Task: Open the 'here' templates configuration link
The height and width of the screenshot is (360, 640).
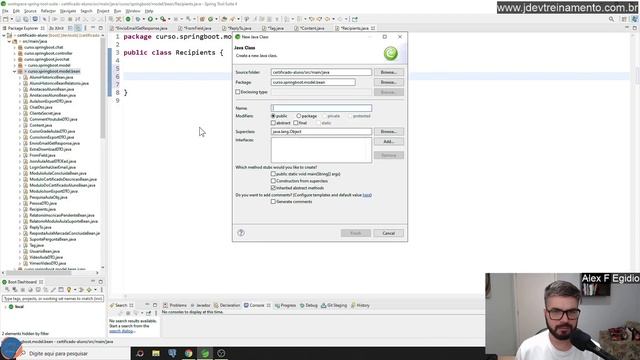Action: tap(367, 195)
